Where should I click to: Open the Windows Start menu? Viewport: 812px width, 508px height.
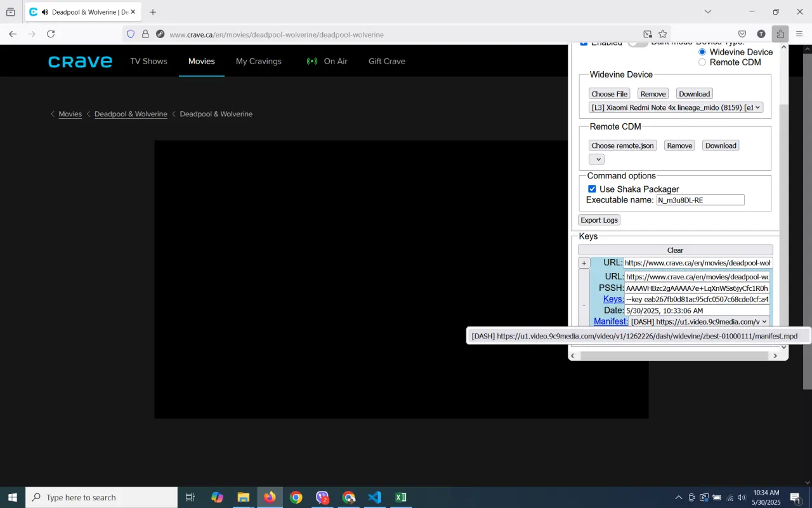pyautogui.click(x=13, y=497)
